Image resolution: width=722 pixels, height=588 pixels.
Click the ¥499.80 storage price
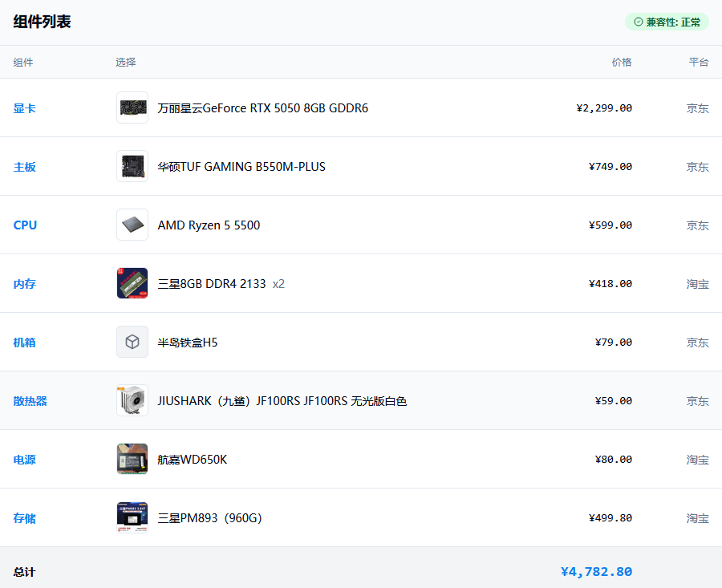coord(610,517)
